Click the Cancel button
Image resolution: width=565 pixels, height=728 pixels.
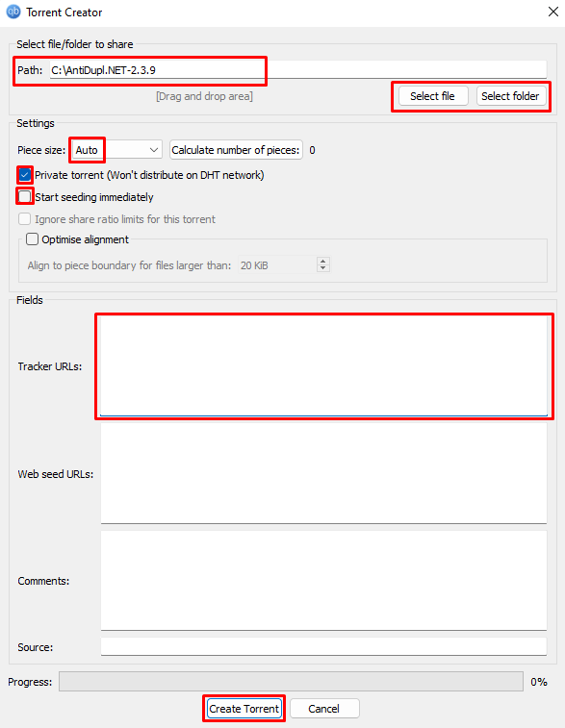click(324, 709)
